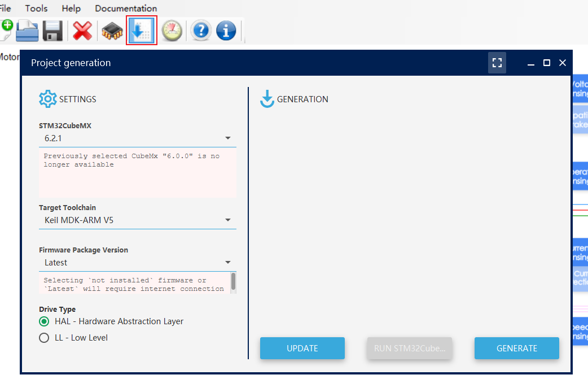The height and width of the screenshot is (379, 588).
Task: Open the Tools menu
Action: (36, 8)
